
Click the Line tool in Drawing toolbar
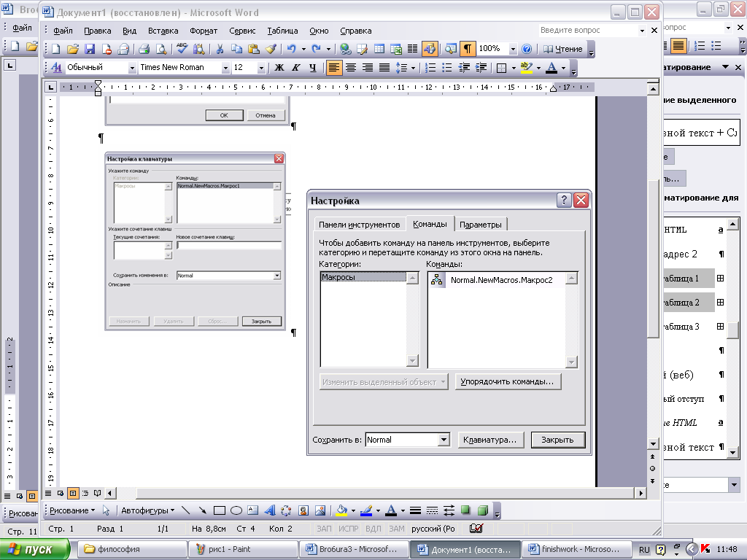tap(186, 510)
